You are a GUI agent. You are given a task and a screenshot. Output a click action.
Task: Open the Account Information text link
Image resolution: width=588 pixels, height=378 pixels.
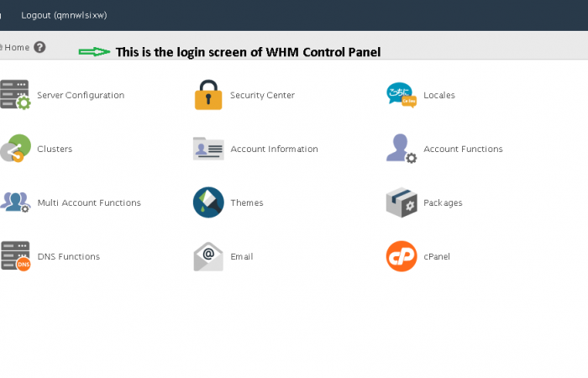tap(274, 149)
